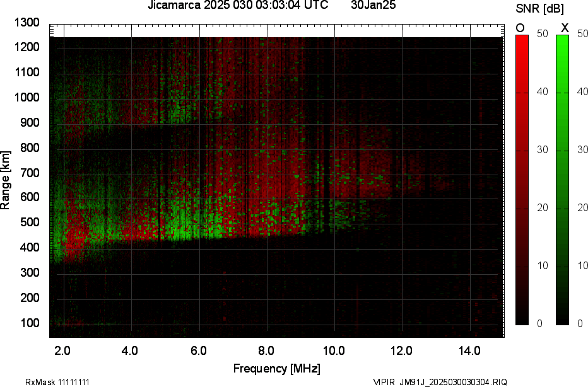
Task: Click the 'RxMask 11111111' footer text
Action: [57, 382]
